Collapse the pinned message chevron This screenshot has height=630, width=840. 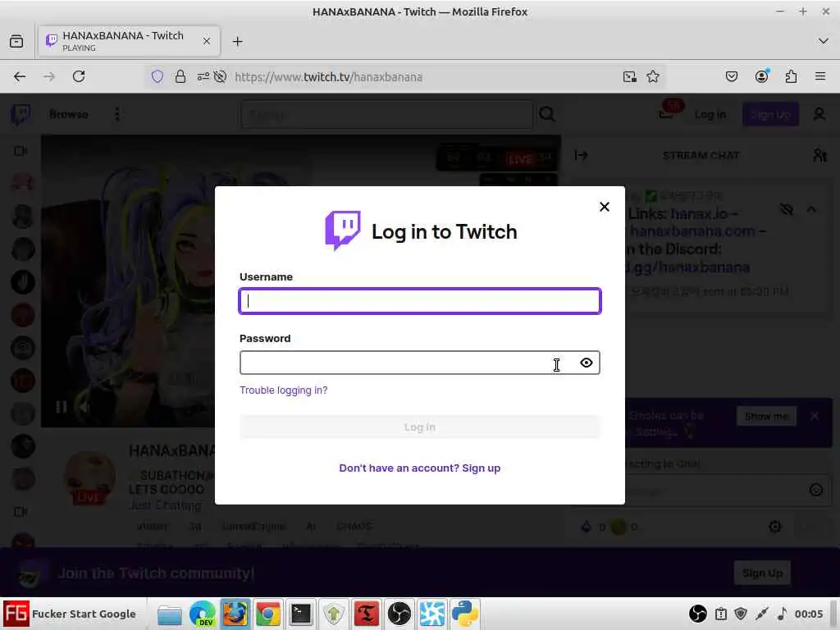click(811, 209)
